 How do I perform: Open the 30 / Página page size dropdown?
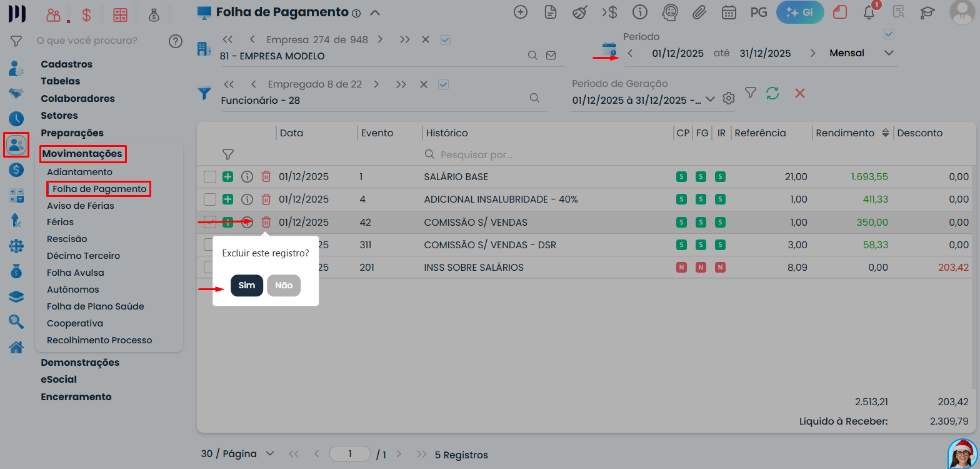pyautogui.click(x=238, y=453)
